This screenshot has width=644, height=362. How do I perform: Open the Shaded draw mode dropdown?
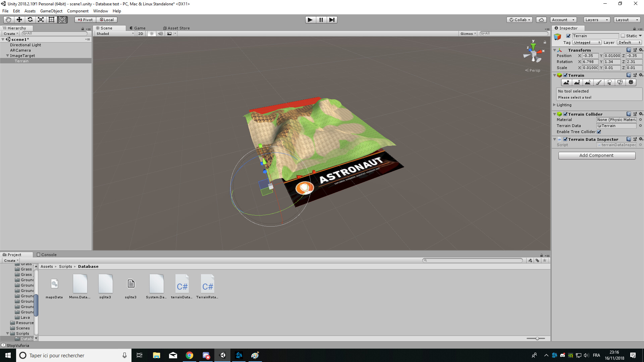114,34
